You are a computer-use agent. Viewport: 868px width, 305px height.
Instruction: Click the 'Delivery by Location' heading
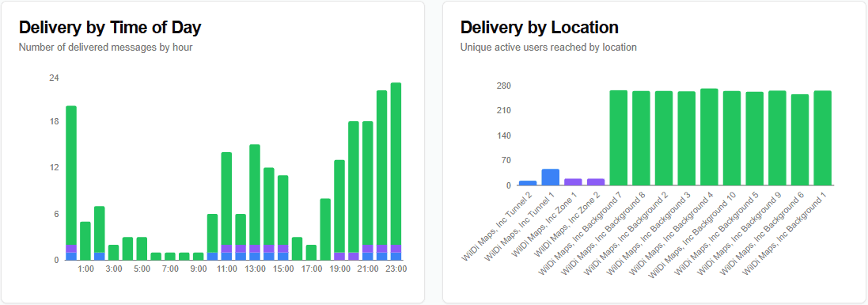(x=539, y=27)
